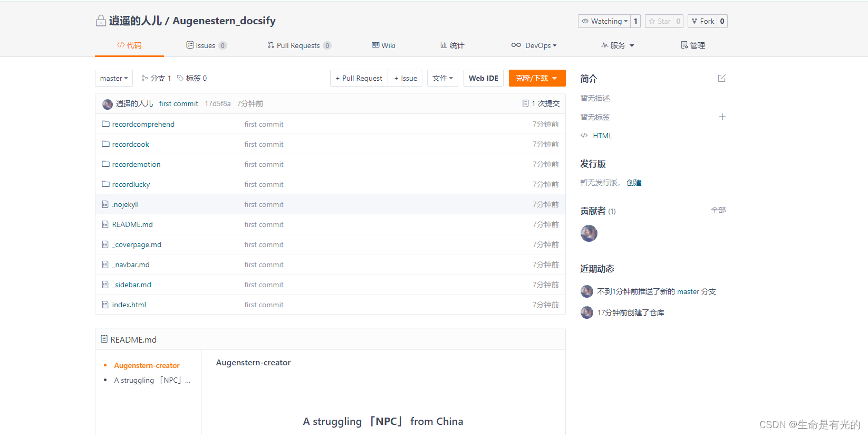Click the A struggling [NPC] outline item
868x435 pixels.
(152, 380)
